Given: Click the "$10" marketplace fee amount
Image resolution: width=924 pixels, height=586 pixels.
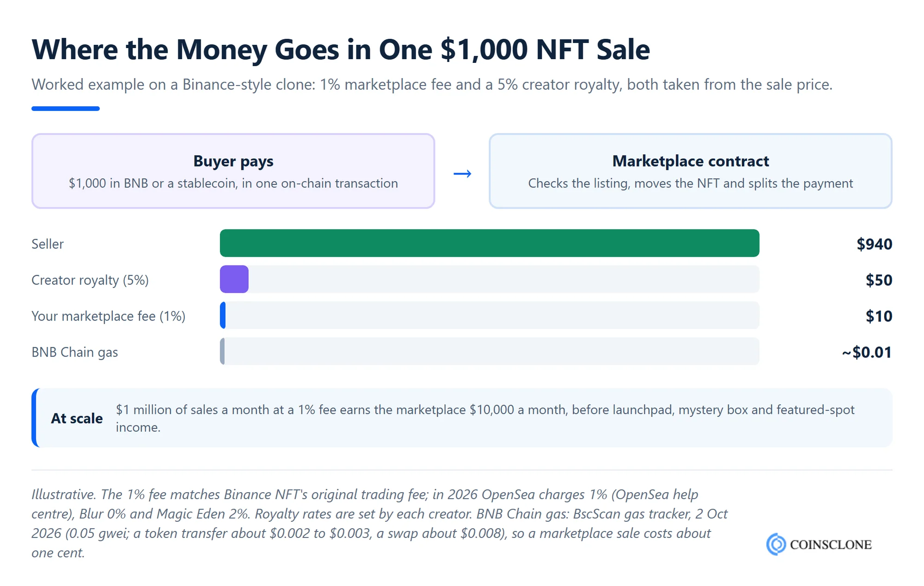Looking at the screenshot, I should click(879, 316).
